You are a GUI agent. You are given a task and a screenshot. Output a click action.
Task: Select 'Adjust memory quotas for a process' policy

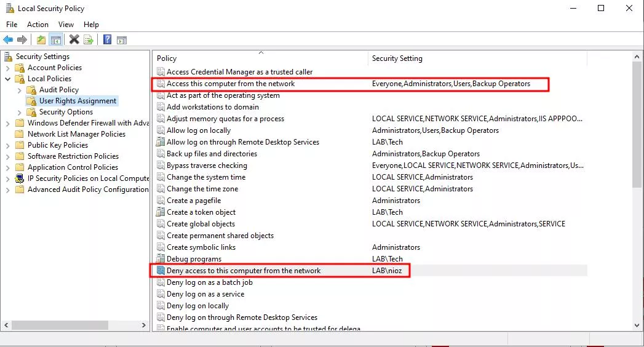[225, 119]
